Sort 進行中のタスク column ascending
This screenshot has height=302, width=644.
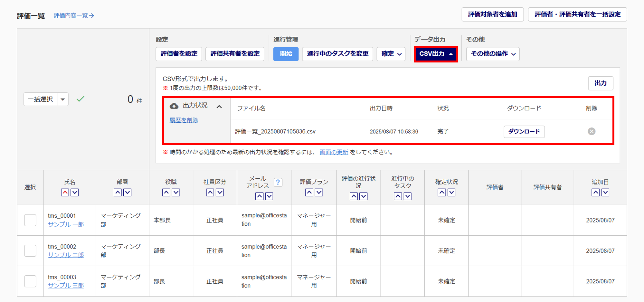coord(398,196)
